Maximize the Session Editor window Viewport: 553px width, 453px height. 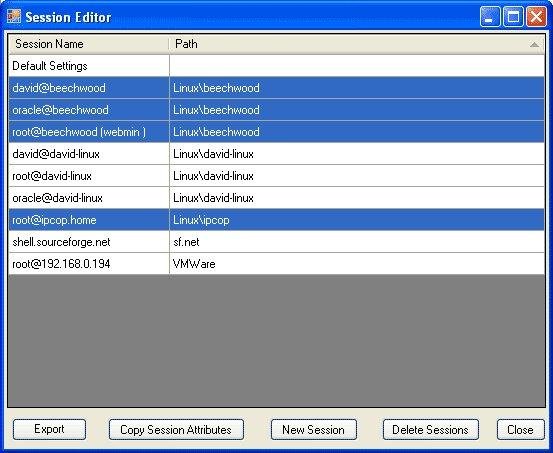(x=513, y=17)
